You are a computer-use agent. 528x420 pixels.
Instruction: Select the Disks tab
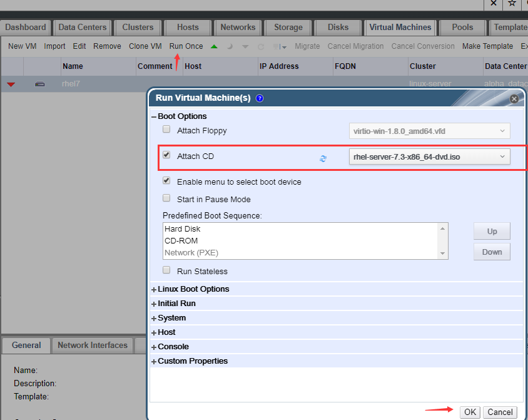(x=338, y=28)
